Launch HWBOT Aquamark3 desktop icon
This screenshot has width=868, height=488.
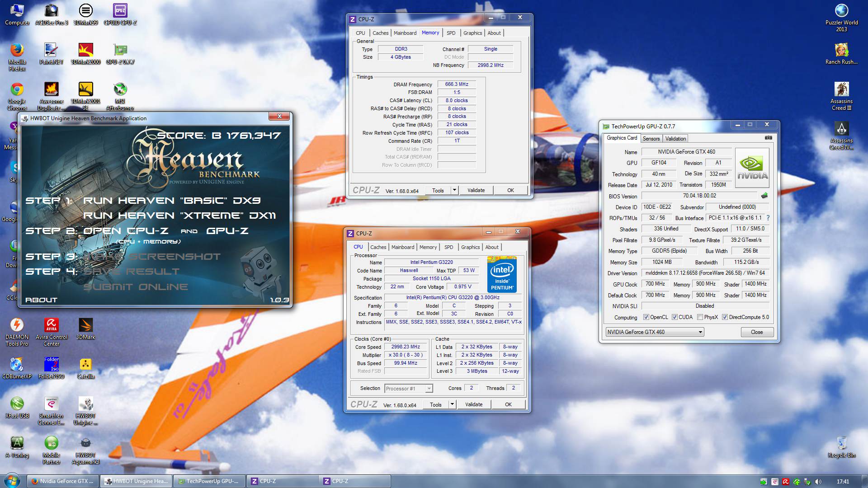[x=85, y=450]
